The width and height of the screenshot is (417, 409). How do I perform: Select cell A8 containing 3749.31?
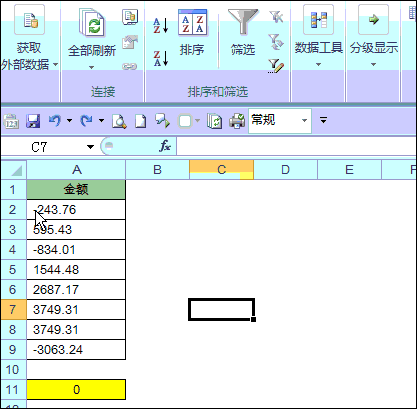[76, 330]
